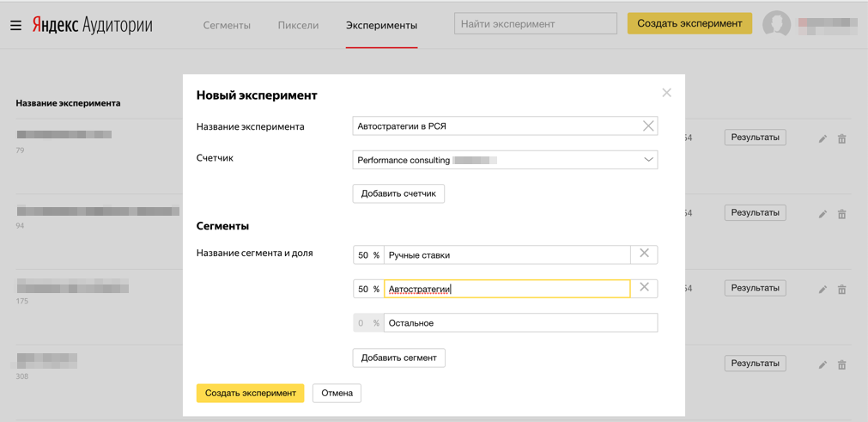Clear the experiment name field
868x422 pixels.
pos(648,126)
